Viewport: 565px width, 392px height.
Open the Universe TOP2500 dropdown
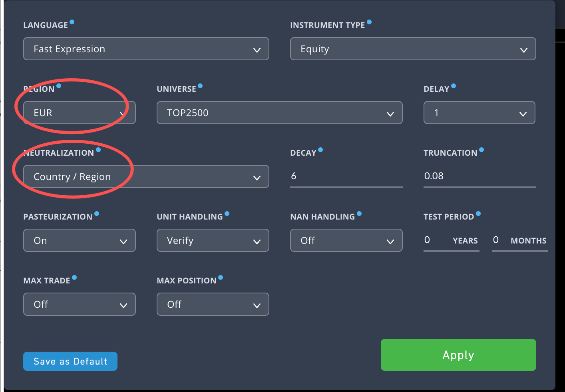coord(279,113)
